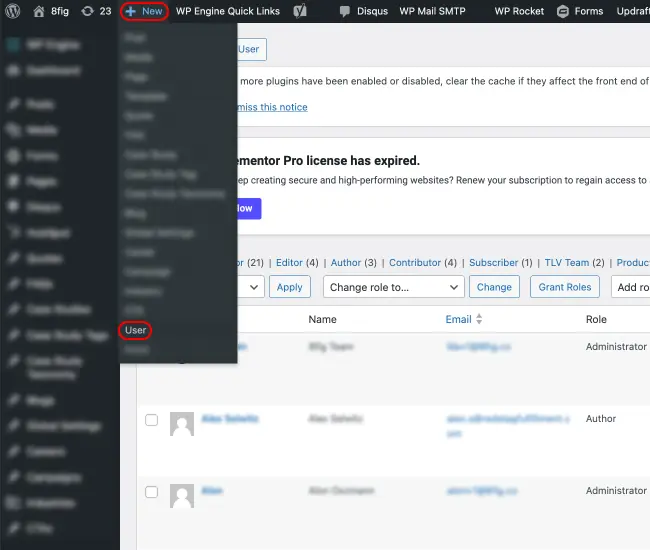Filter users by Editor (4)

tap(297, 263)
